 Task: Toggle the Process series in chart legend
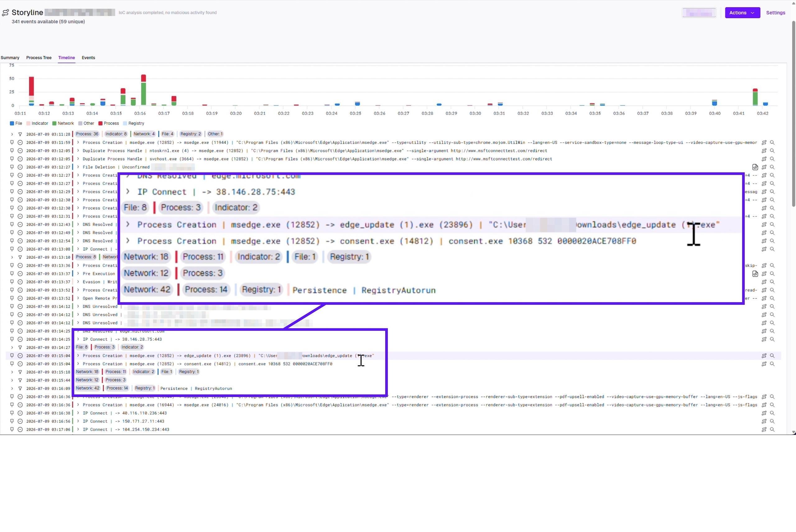click(109, 123)
